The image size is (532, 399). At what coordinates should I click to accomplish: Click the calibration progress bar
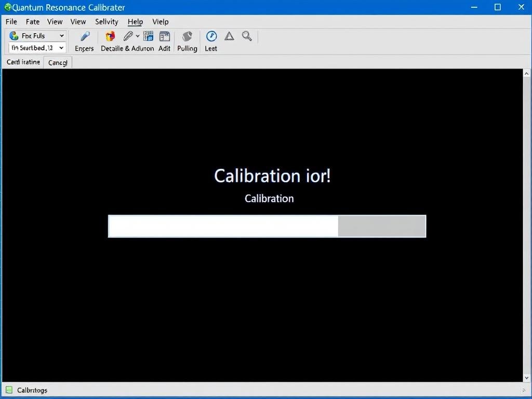pos(267,226)
